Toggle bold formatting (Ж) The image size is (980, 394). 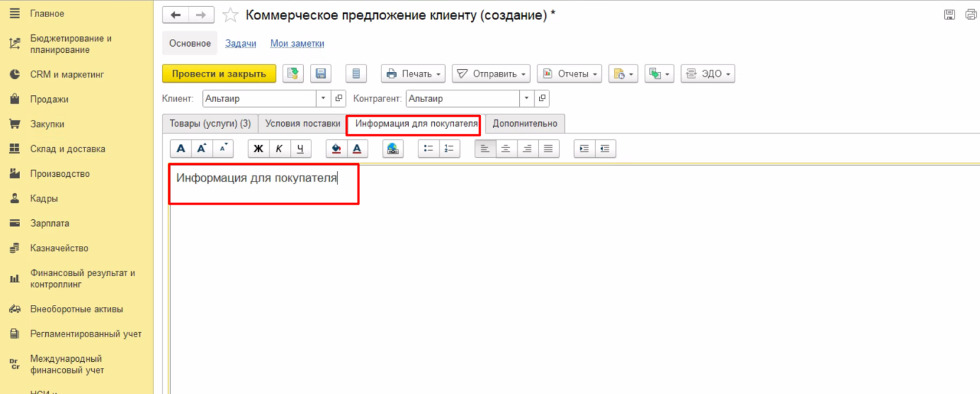[x=259, y=149]
